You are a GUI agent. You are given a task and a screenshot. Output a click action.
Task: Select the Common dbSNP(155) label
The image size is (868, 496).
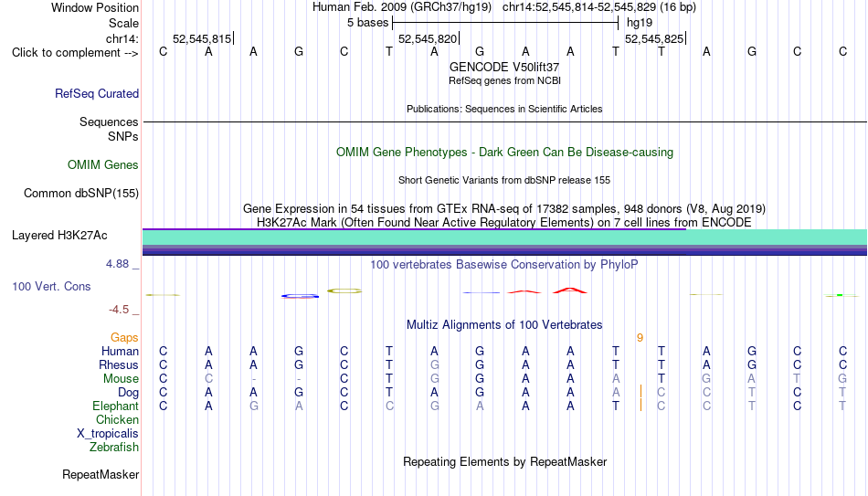coord(80,194)
